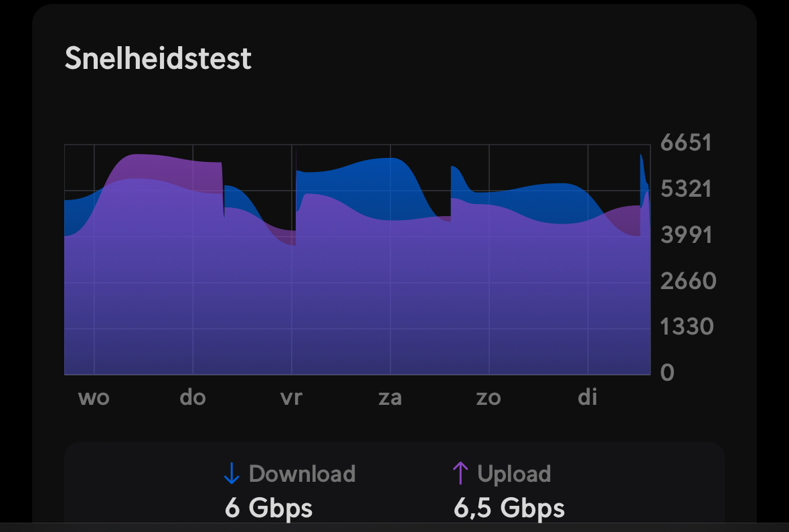Click the 0 axis baseline value
This screenshot has width=789, height=532.
[x=667, y=373]
